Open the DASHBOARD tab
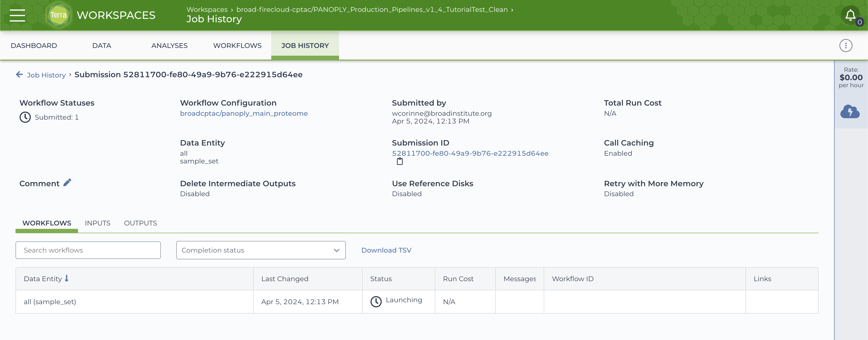 (34, 46)
